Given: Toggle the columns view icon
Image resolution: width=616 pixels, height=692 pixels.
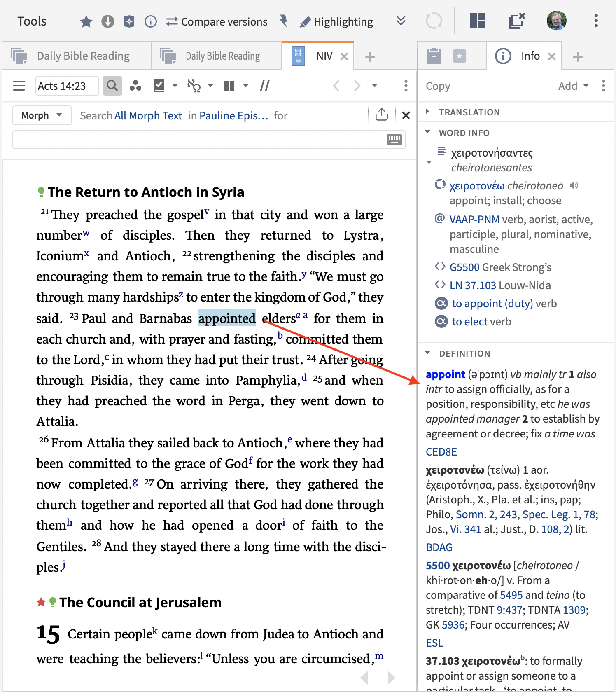Looking at the screenshot, I should point(229,86).
